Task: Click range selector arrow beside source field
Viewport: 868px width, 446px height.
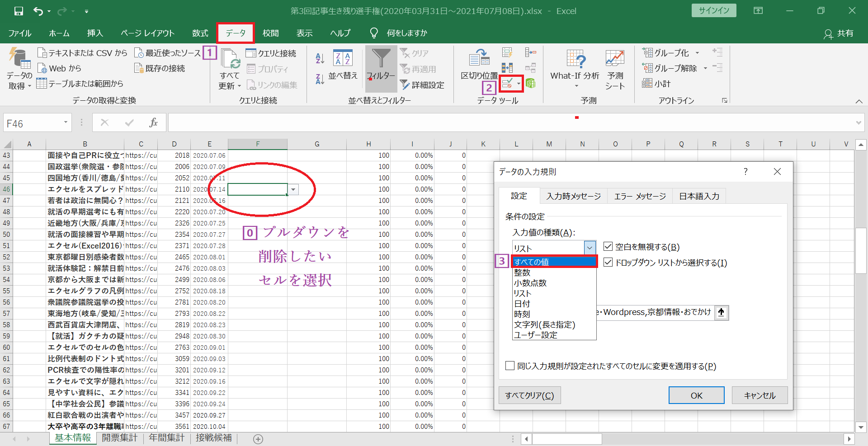Action: point(721,312)
